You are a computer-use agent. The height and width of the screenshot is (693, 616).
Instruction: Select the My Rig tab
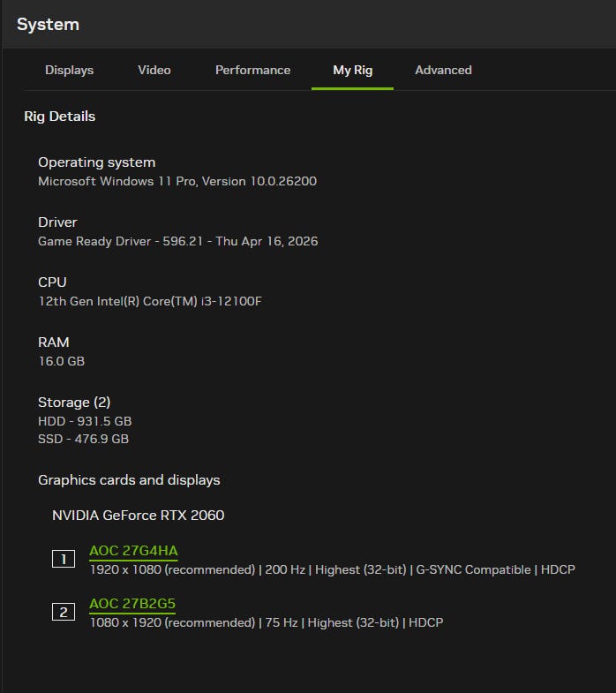tap(353, 70)
